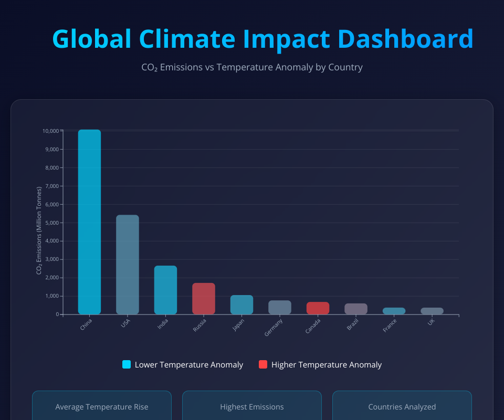Click the cyan legend color swatch

click(x=127, y=364)
